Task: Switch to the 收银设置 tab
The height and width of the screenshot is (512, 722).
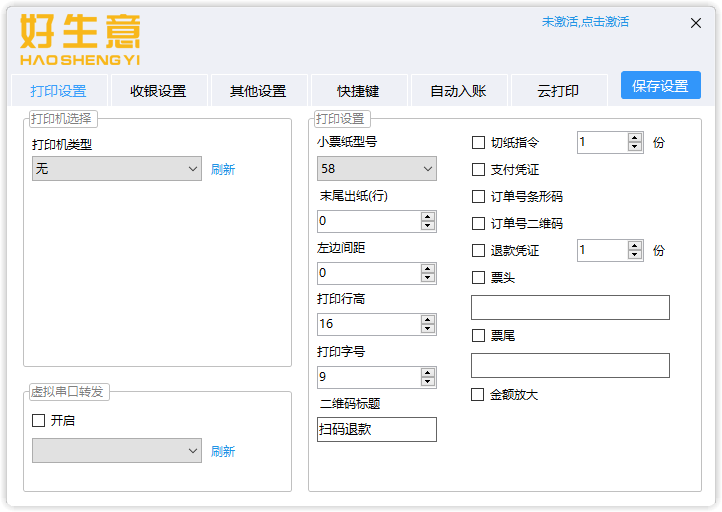Action: [158, 91]
